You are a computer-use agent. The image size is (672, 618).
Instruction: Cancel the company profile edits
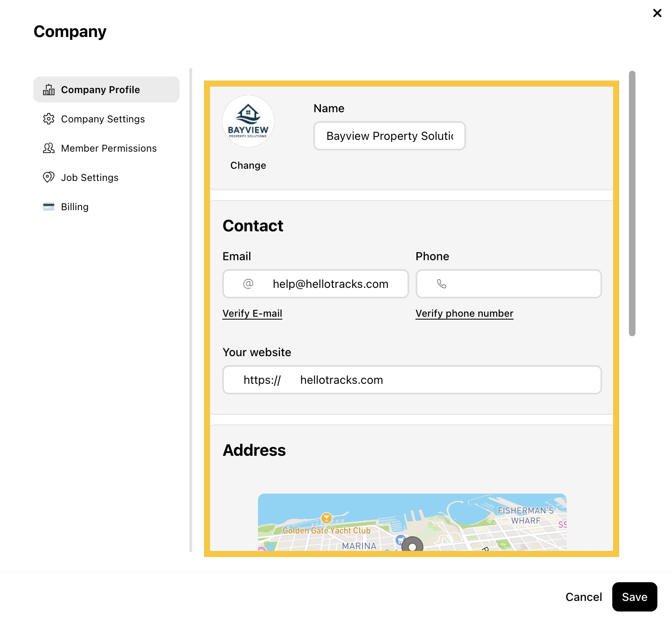click(x=584, y=597)
